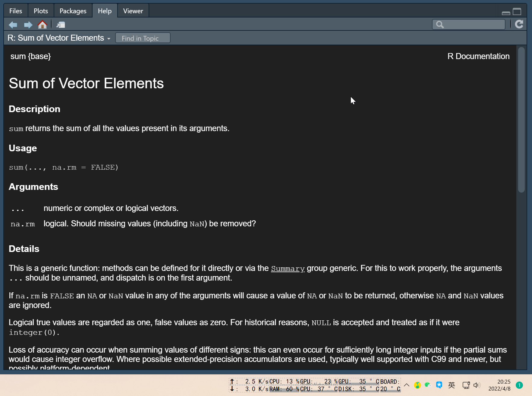532x396 pixels.
Task: Click the 'Details' section heading
Action: pos(24,249)
